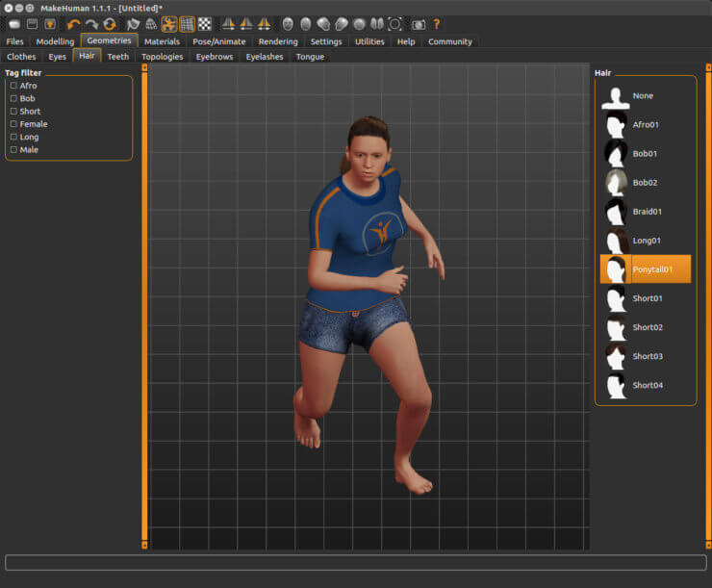Pick the Braid01 hair option

point(647,212)
